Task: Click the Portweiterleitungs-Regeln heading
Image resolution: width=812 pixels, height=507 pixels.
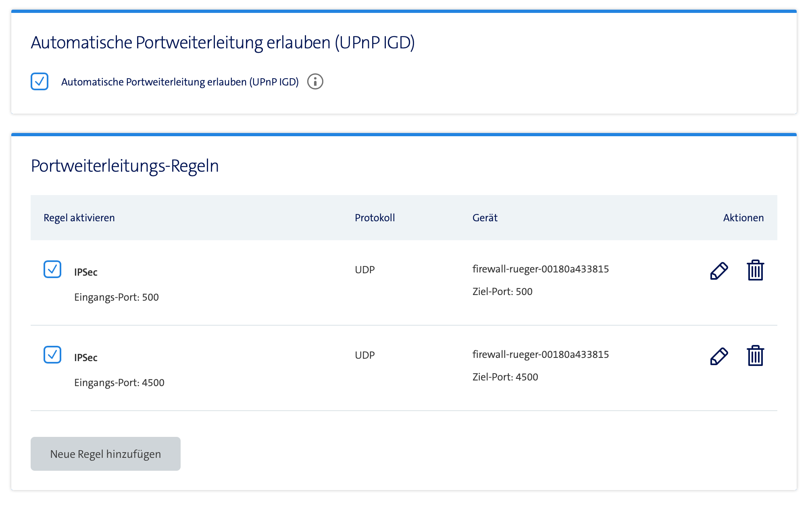Action: (x=125, y=166)
